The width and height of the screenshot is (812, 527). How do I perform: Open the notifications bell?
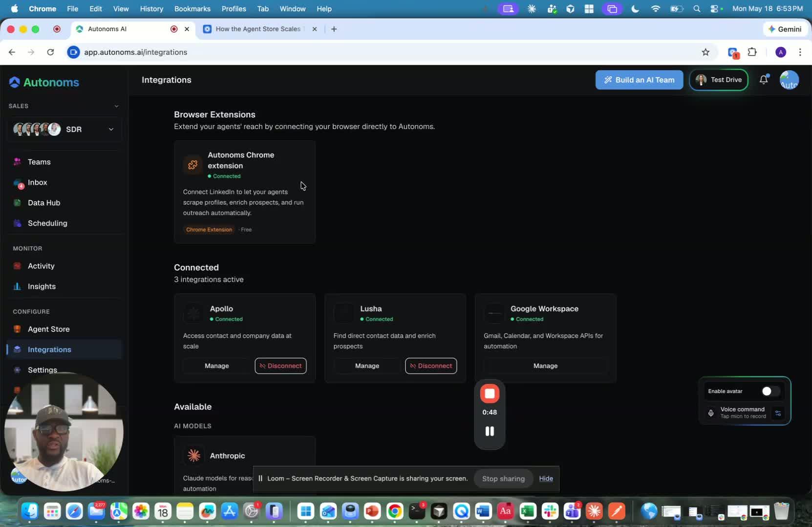764,80
